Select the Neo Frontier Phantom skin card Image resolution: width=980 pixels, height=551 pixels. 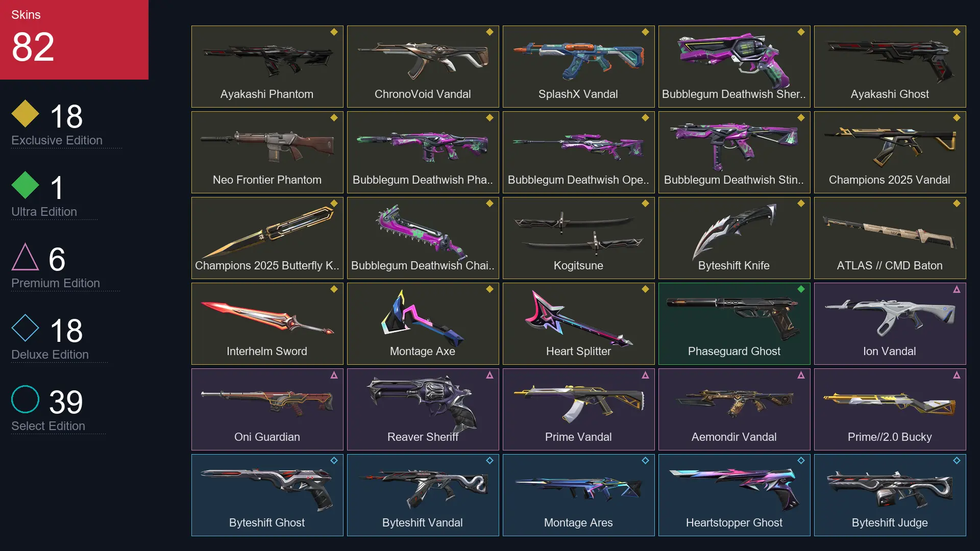[x=267, y=152]
